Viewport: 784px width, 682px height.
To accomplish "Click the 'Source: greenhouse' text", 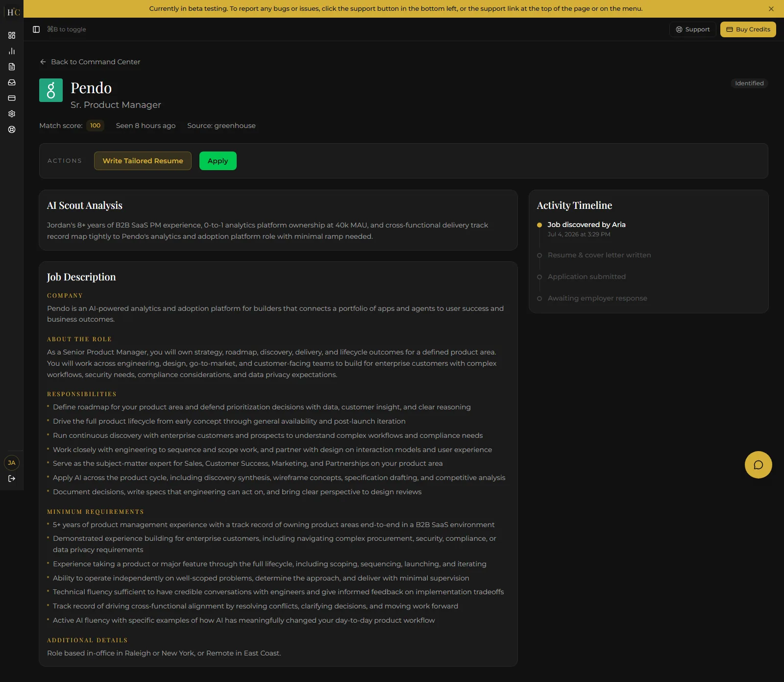I will tap(221, 126).
